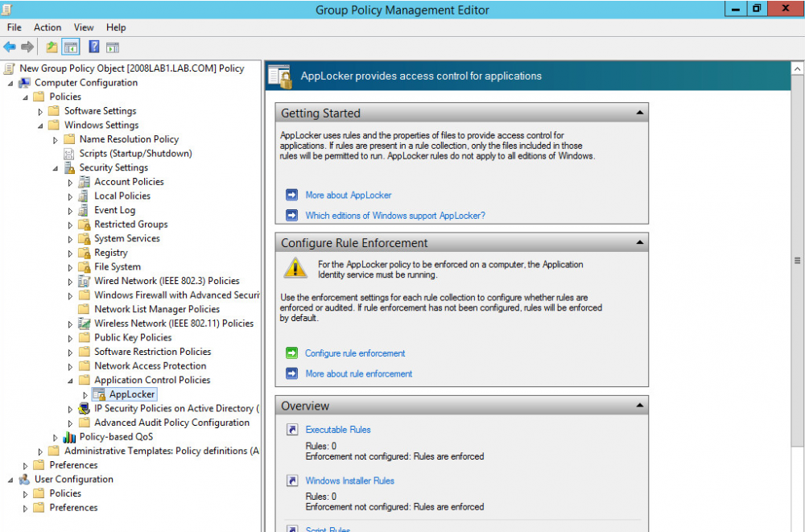Click the details pane vertical scrollbar thumb
The image size is (805, 532).
[797, 261]
